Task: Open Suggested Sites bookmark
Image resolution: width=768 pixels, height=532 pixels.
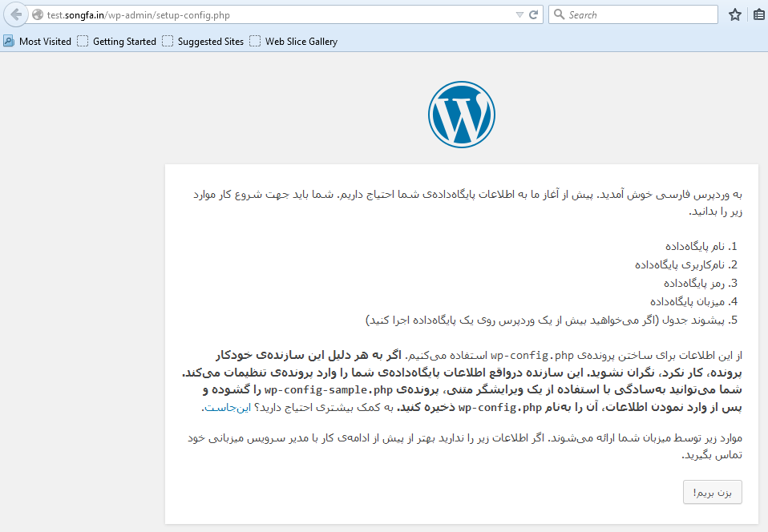Action: (203, 42)
